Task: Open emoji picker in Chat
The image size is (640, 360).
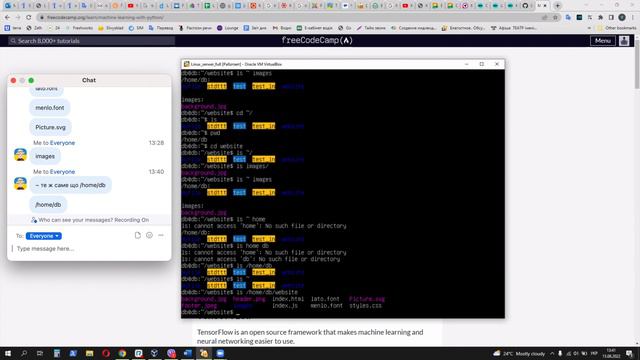Action: (x=149, y=236)
